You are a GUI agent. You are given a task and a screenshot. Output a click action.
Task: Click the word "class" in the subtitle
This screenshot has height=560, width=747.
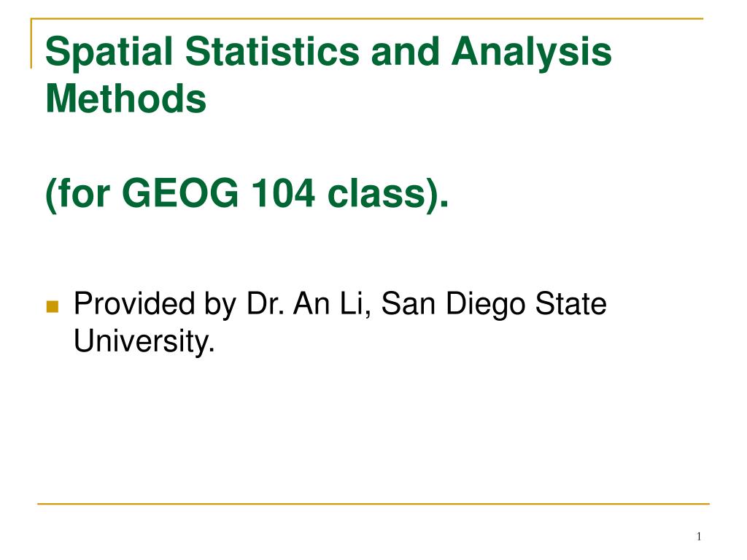coord(376,192)
